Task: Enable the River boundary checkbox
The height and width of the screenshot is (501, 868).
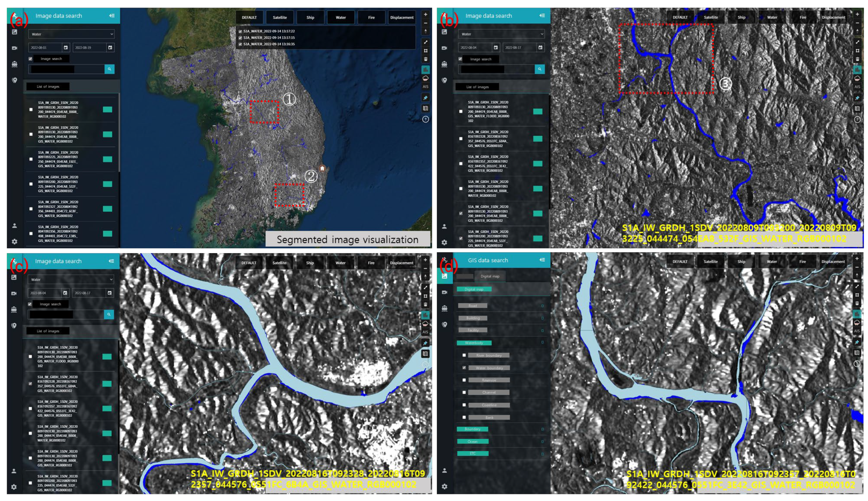Action: pyautogui.click(x=464, y=355)
